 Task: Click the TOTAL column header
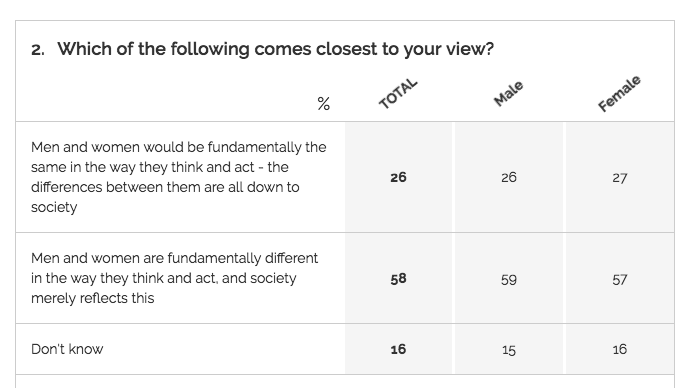point(398,93)
